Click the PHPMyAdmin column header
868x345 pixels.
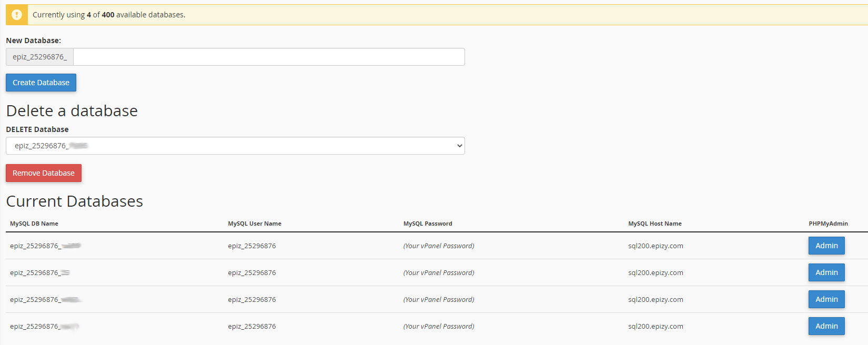828,224
